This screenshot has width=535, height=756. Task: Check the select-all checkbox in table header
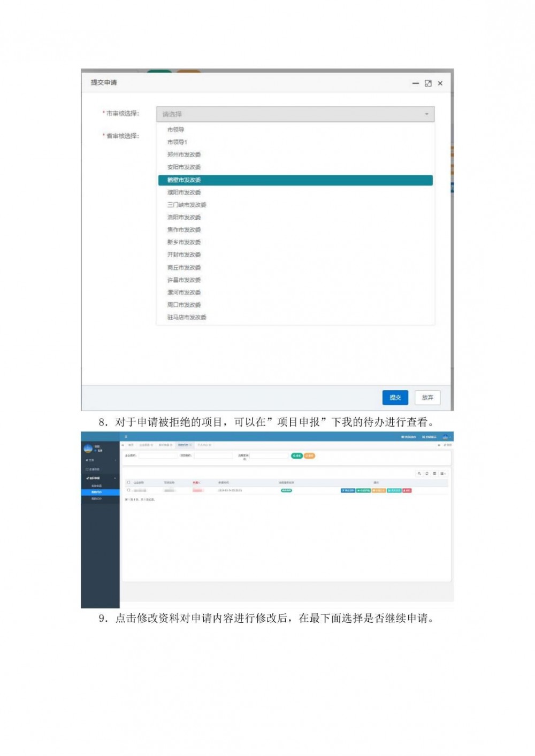(128, 482)
